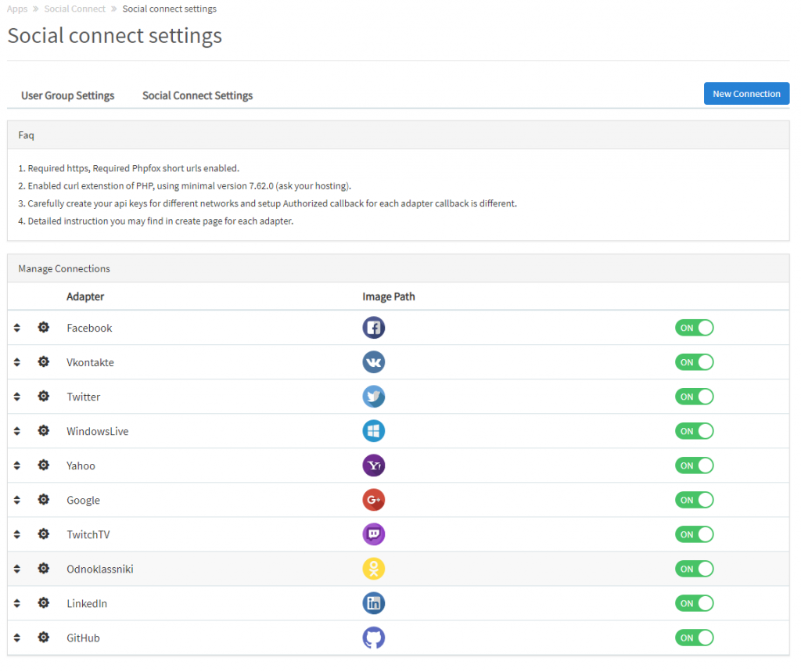Switch off the GitHub connection toggle

pyautogui.click(x=694, y=638)
